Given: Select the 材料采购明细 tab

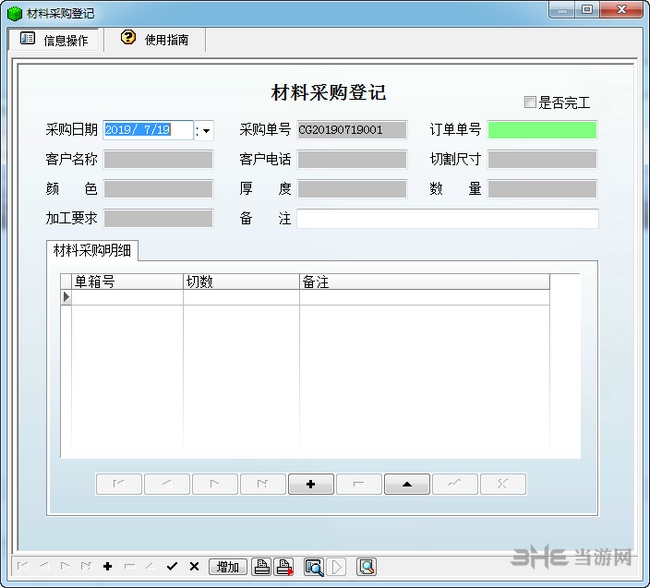Looking at the screenshot, I should point(92,250).
